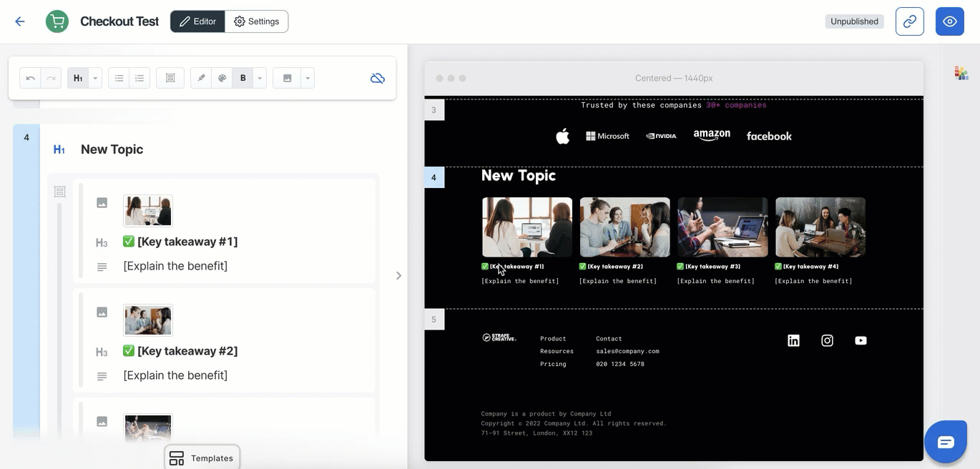Click the green shopping cart project icon
This screenshot has width=980, height=469.
(x=57, y=21)
